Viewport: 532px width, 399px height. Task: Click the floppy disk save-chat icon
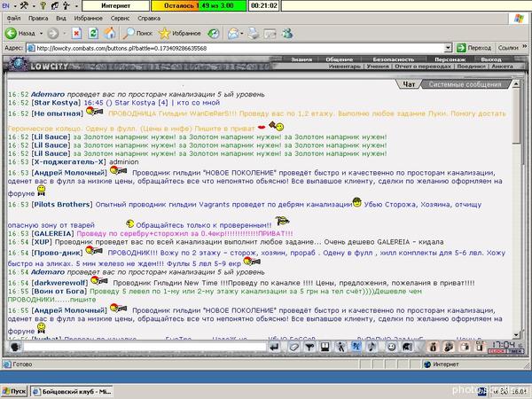325,347
